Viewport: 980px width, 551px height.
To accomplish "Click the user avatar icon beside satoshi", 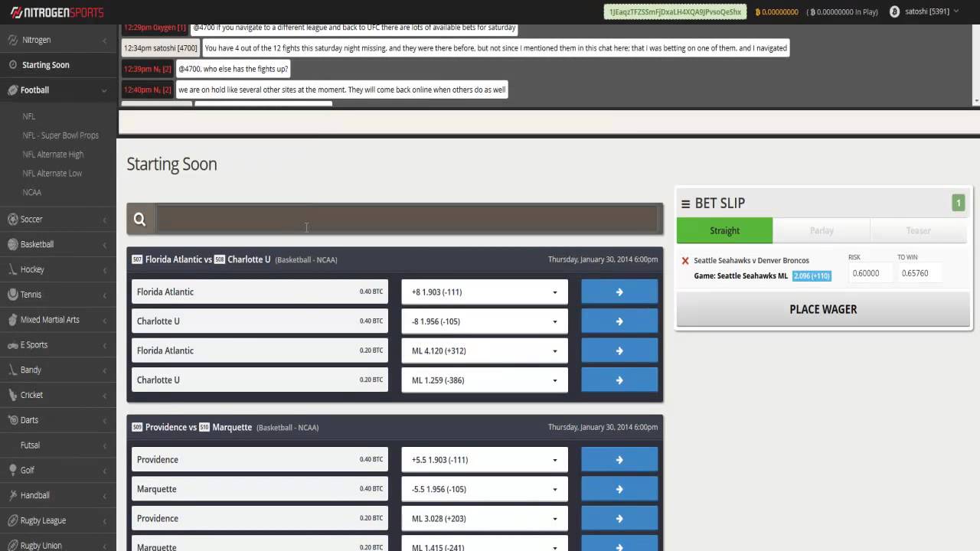I will 894,12.
